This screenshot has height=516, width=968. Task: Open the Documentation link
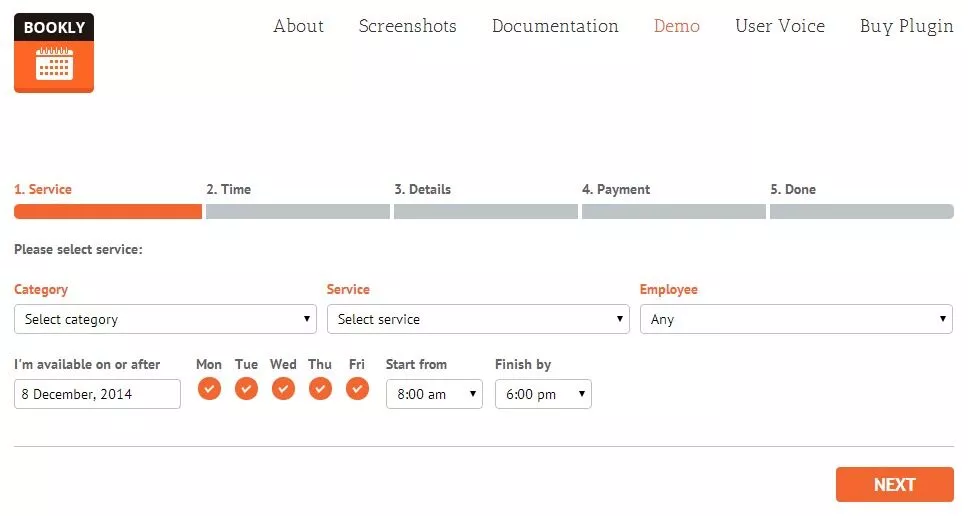pyautogui.click(x=555, y=26)
